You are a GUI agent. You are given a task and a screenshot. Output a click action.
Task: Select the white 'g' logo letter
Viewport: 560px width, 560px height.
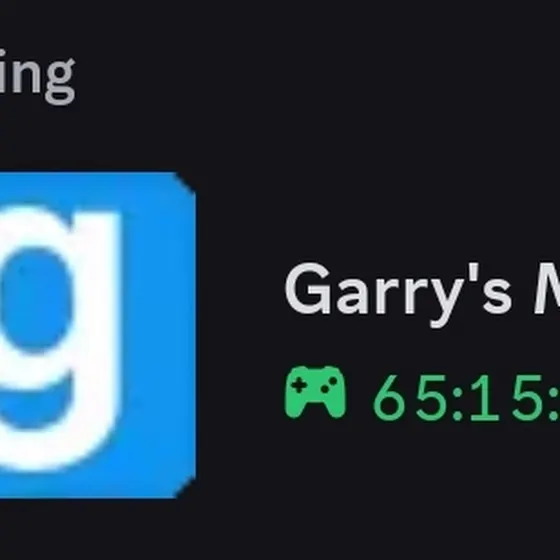coord(60,339)
